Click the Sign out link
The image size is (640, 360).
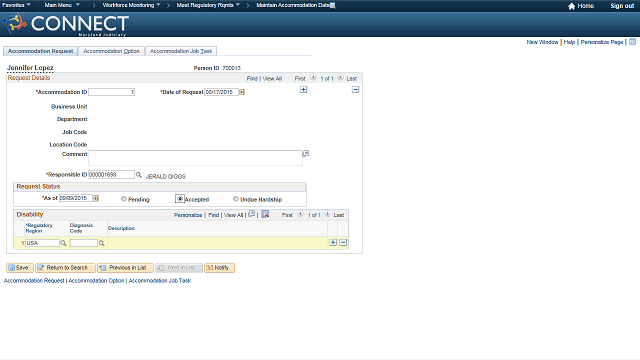(622, 6)
